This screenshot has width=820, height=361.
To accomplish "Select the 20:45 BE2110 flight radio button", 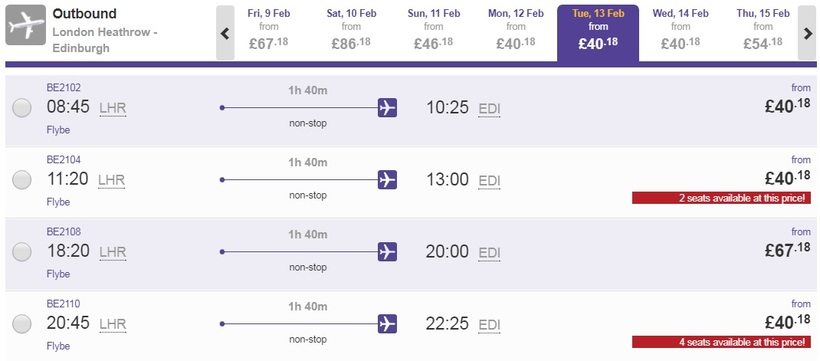I will click(22, 324).
